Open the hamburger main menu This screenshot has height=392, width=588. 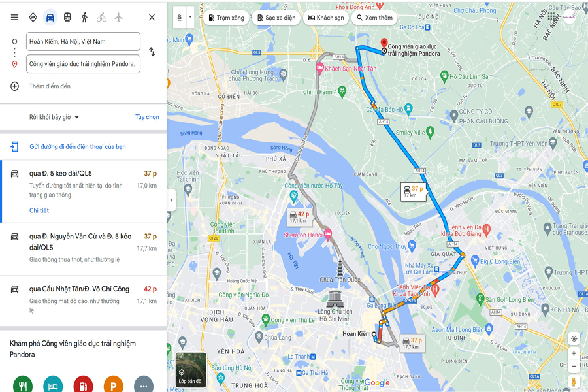tap(14, 17)
